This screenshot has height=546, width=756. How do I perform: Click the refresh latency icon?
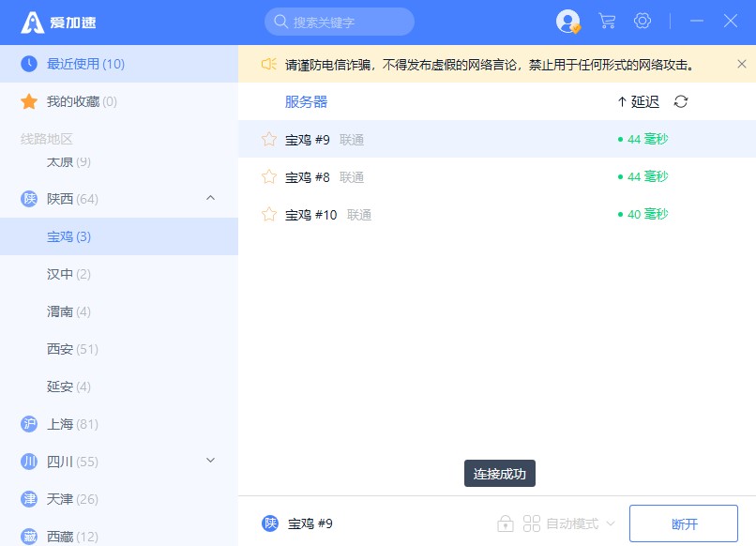681,101
